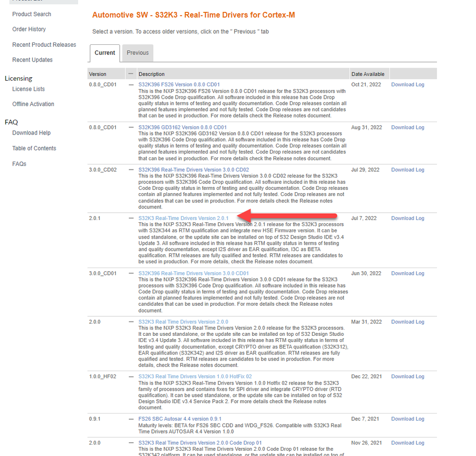This screenshot has height=456, width=476.
Task: Open the Product Search sidebar link
Action: click(31, 14)
